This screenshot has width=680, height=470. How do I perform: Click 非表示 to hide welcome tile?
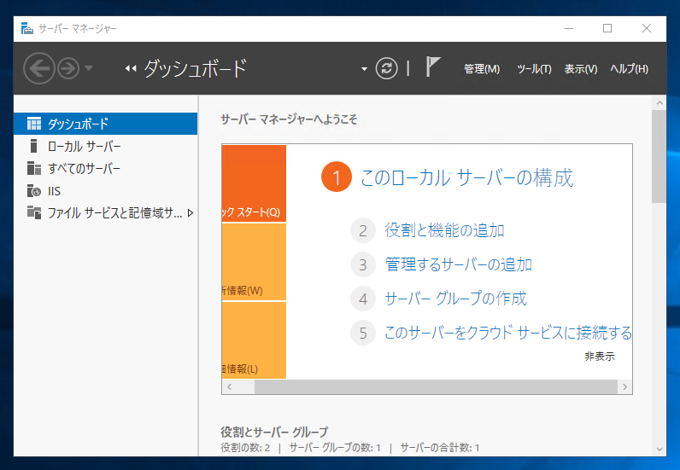[599, 356]
